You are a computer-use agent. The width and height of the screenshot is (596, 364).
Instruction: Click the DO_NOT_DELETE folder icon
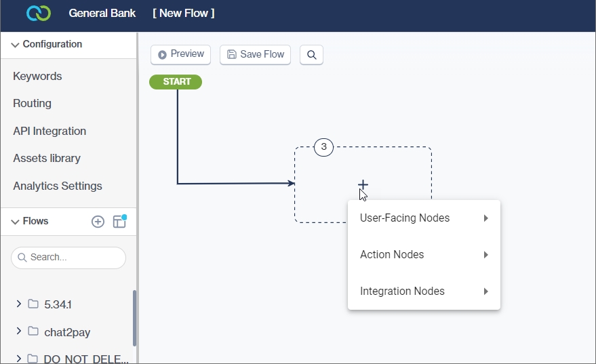[33, 359]
